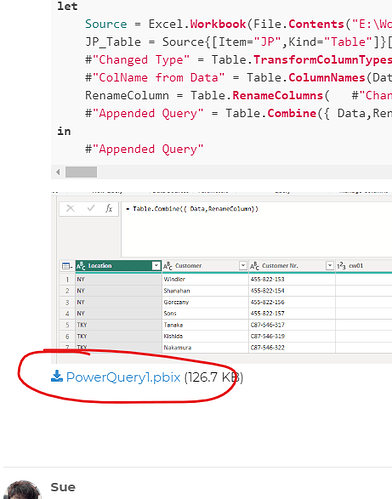Select row number 5 in the grid
The width and height of the screenshot is (392, 499).
click(x=67, y=325)
